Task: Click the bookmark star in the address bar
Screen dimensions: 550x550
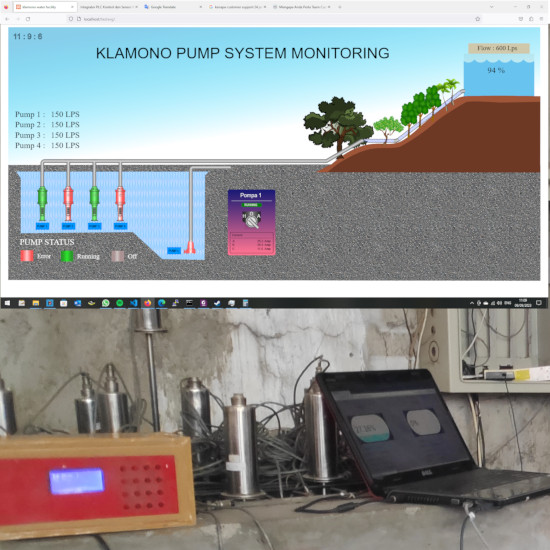Action: pos(477,19)
